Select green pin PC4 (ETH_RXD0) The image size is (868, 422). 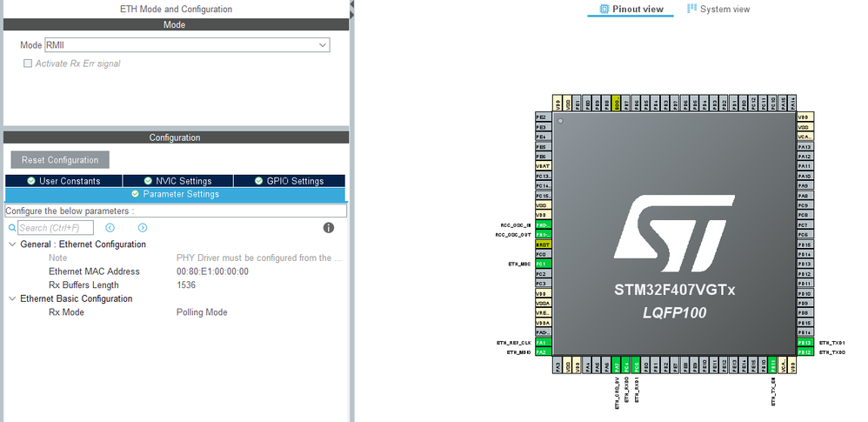click(x=626, y=365)
